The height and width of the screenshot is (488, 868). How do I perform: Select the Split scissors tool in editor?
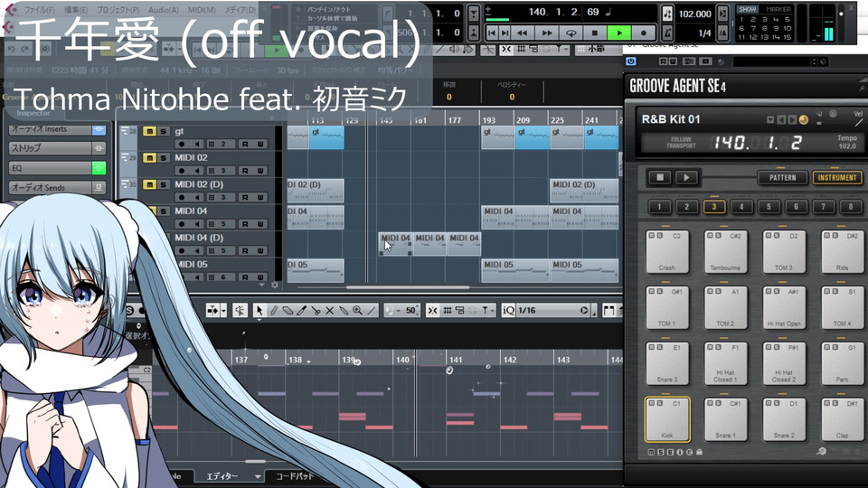coord(316,310)
